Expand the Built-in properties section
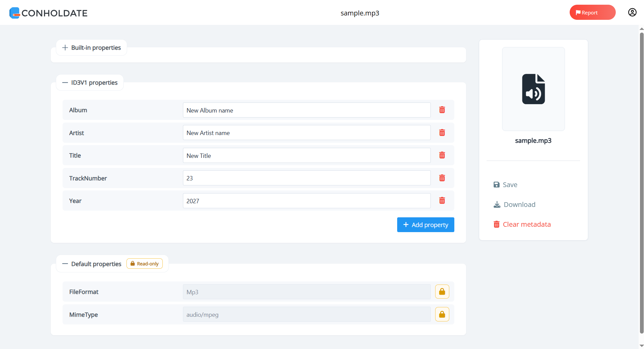This screenshot has height=349, width=644. (x=91, y=48)
